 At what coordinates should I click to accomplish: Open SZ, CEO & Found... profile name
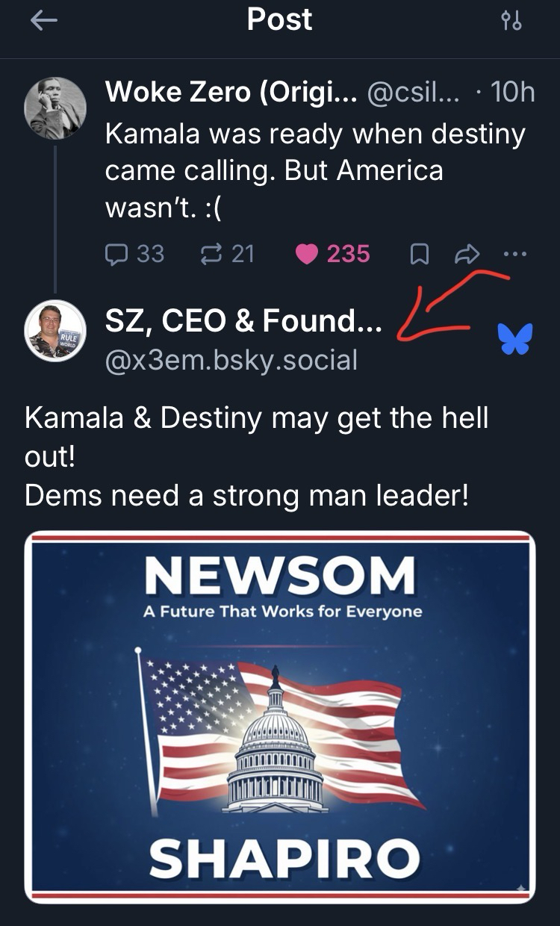click(x=243, y=323)
